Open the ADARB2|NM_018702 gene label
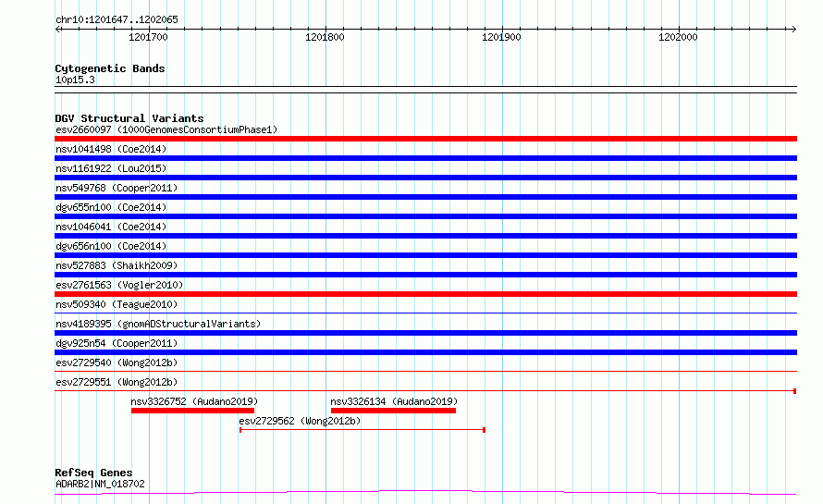This screenshot has width=823, height=504. pyautogui.click(x=100, y=484)
